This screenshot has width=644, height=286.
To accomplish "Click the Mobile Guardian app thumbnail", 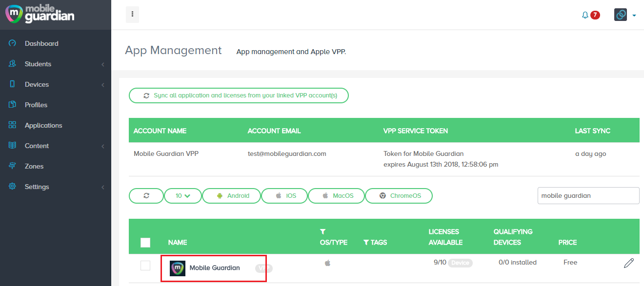I will point(178,268).
